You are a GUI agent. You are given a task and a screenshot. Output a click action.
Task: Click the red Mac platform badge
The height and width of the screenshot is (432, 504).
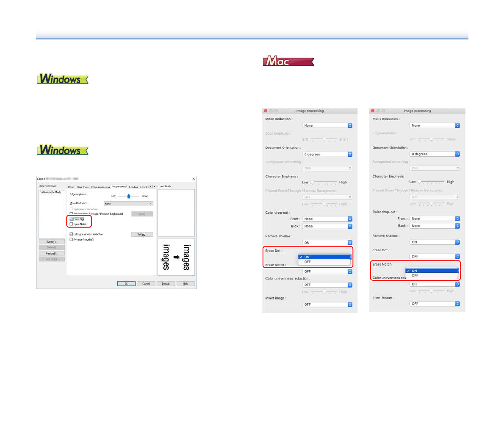point(288,61)
